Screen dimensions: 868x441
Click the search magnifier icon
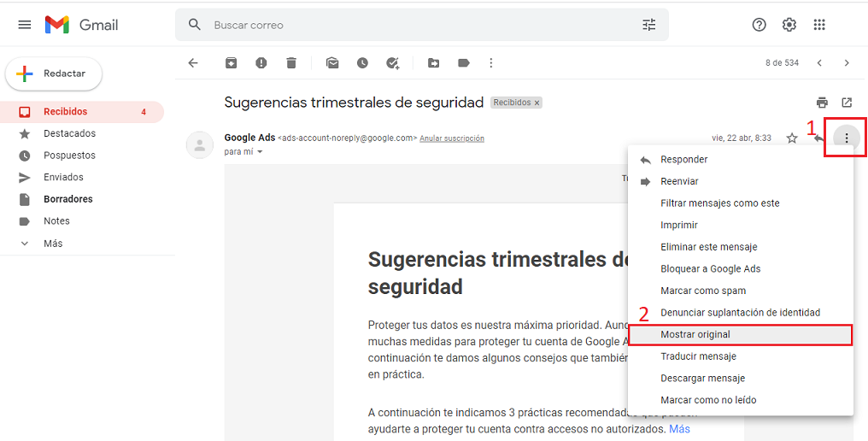(x=194, y=25)
